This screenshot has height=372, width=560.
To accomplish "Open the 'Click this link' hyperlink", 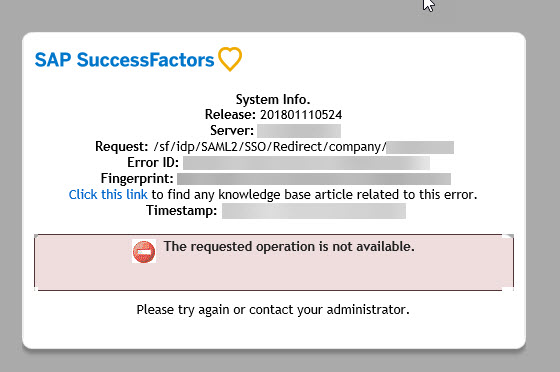I will coord(108,195).
